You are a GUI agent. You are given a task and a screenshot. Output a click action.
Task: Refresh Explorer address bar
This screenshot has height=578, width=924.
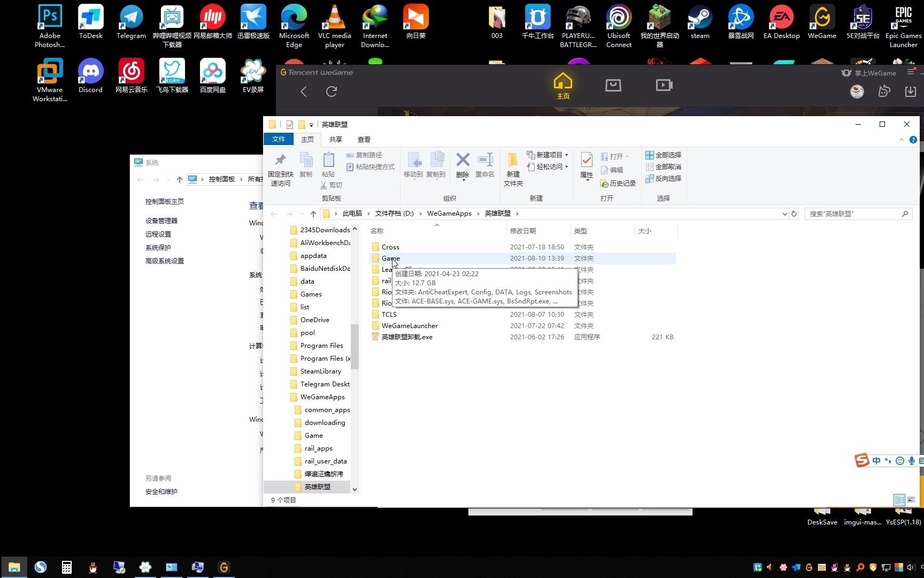794,214
